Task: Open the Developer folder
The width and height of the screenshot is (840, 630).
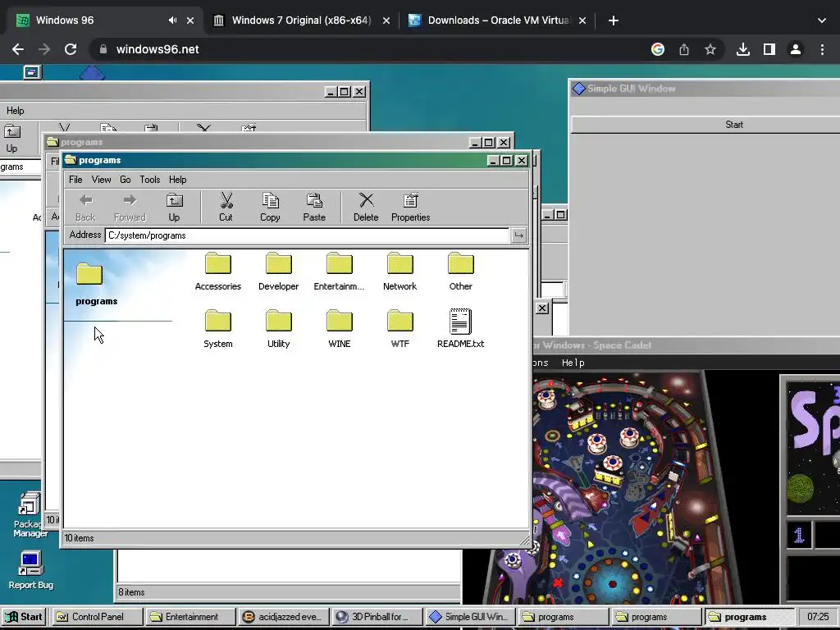Action: coord(279,272)
